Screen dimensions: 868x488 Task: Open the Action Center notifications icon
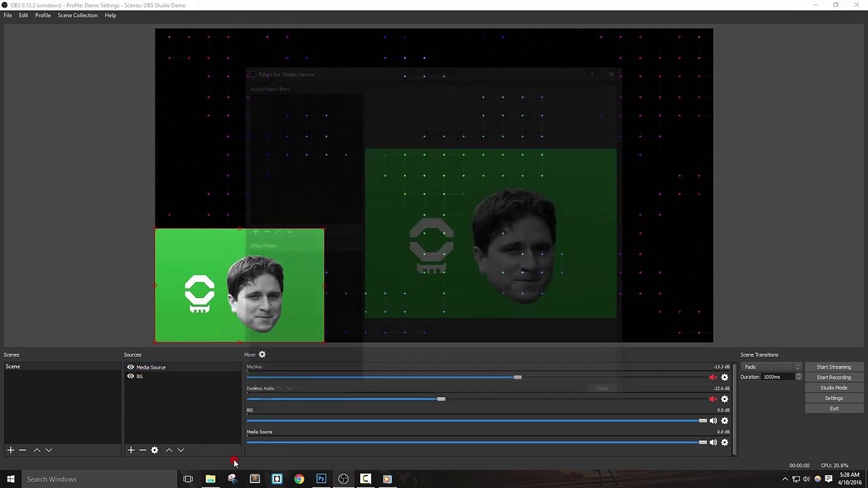tap(829, 479)
